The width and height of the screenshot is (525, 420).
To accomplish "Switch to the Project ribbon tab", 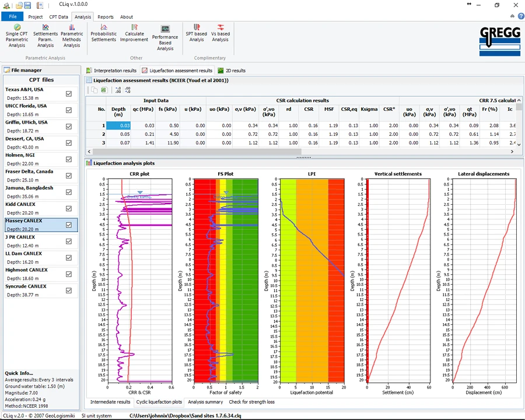I will point(35,17).
